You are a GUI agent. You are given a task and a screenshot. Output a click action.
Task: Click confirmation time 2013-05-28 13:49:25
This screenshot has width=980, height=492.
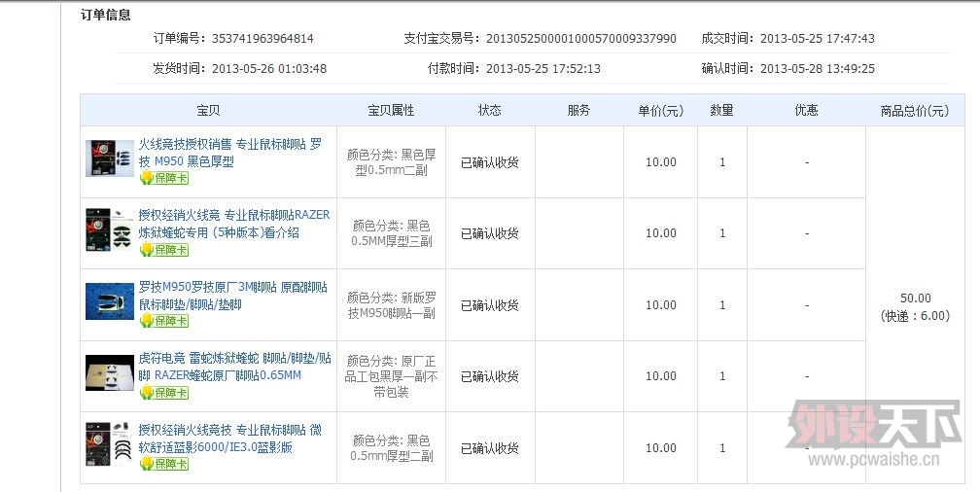coord(818,69)
